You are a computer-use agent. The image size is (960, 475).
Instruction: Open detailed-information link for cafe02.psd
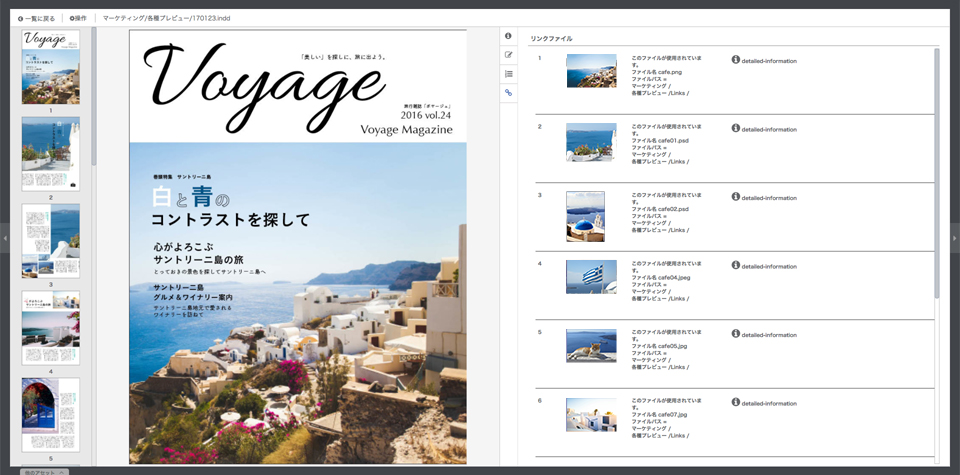[769, 198]
